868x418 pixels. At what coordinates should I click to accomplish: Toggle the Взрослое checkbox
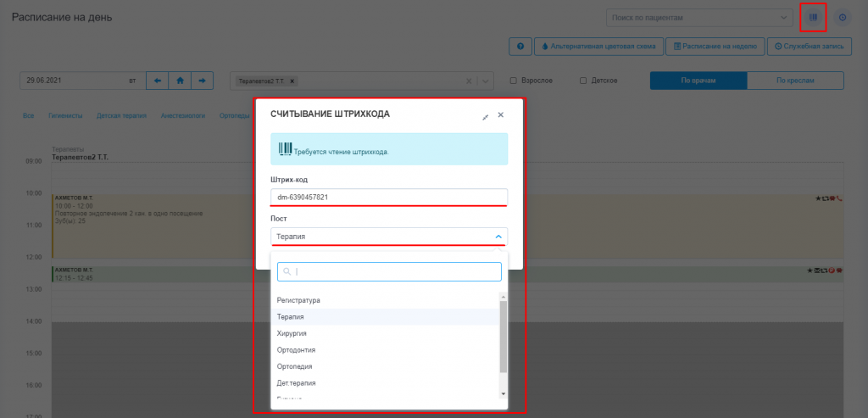click(513, 81)
